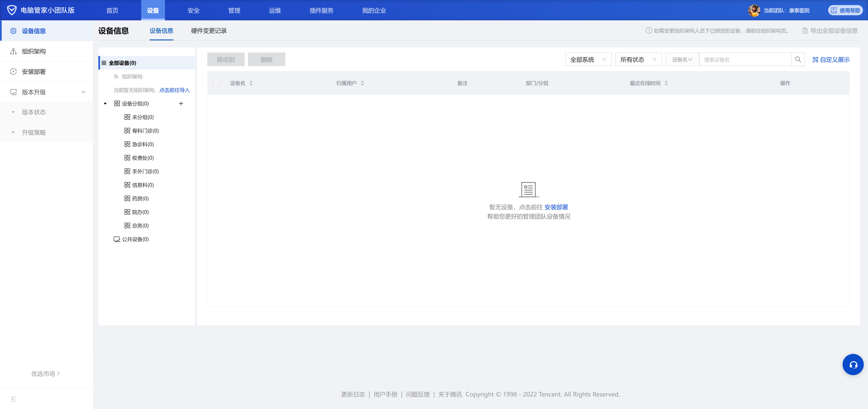
Task: Collapse the 设备分组 tree node
Action: pos(105,104)
